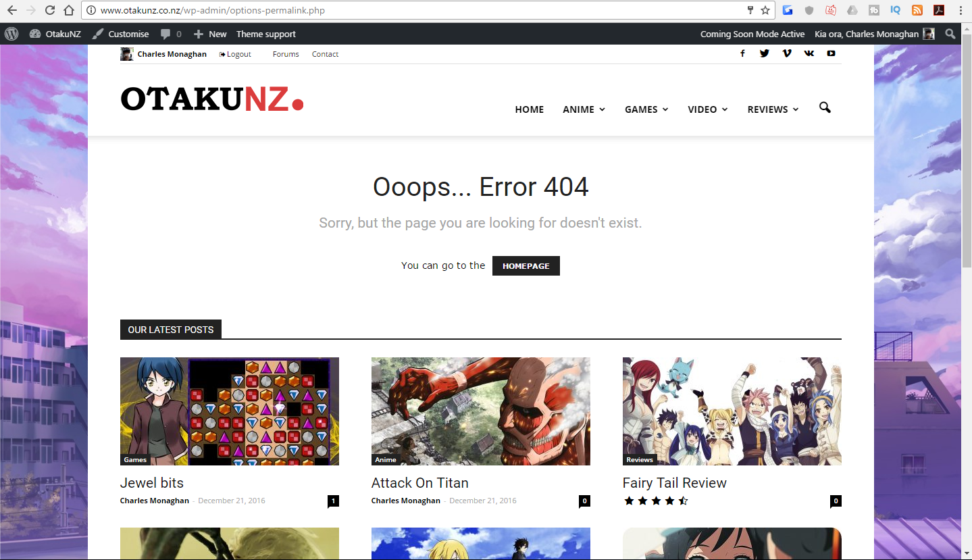Open the Fairy Tail Review thumbnail image
This screenshot has width=972, height=560.
(x=732, y=411)
